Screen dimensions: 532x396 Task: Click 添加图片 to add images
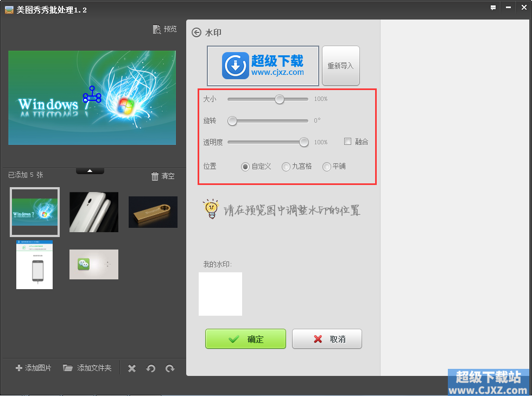[x=34, y=368]
